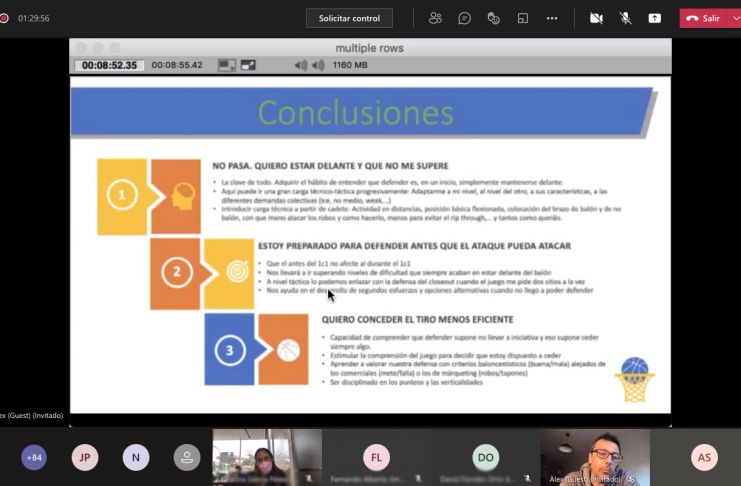The width and height of the screenshot is (741, 486).
Task: Select the DO participant avatar
Action: coord(485,457)
